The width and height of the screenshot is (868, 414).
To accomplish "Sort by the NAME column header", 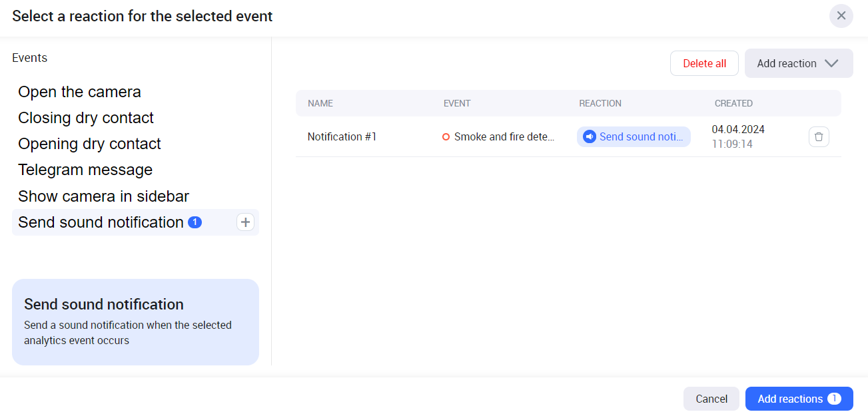I will tap(320, 103).
